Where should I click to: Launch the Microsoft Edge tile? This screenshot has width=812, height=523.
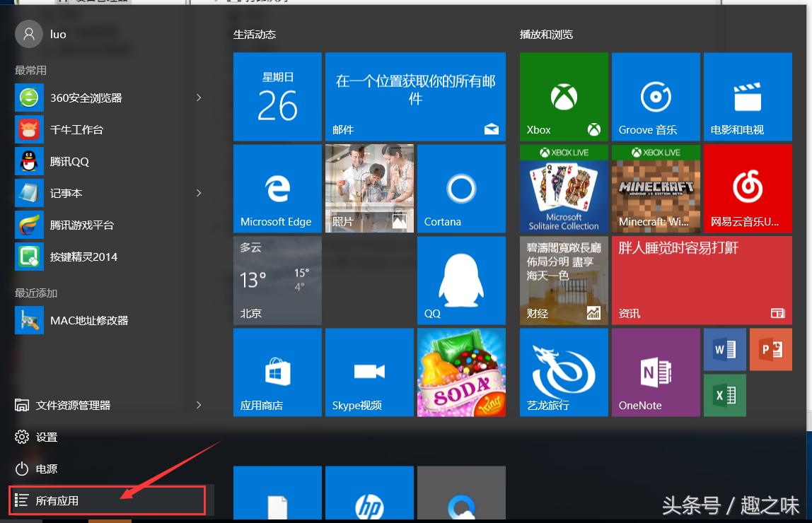277,188
